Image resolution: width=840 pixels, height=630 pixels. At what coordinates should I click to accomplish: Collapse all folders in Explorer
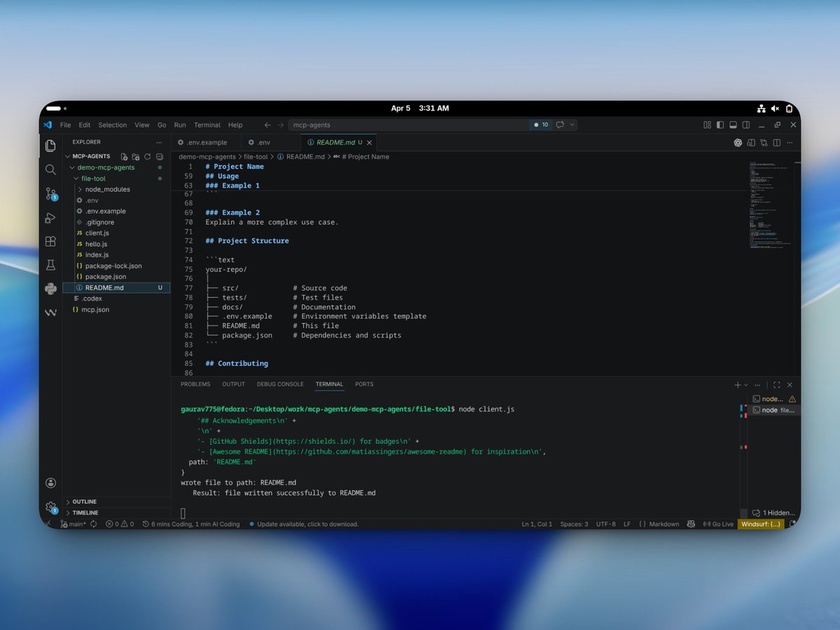pyautogui.click(x=160, y=156)
